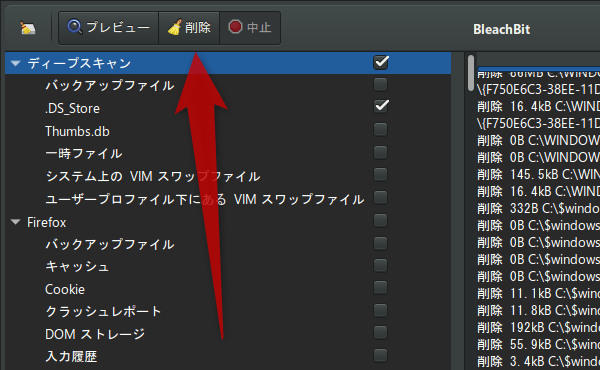Enable Firefox 入力履歴 checkbox
Image resolution: width=600 pixels, height=370 pixels.
point(380,355)
